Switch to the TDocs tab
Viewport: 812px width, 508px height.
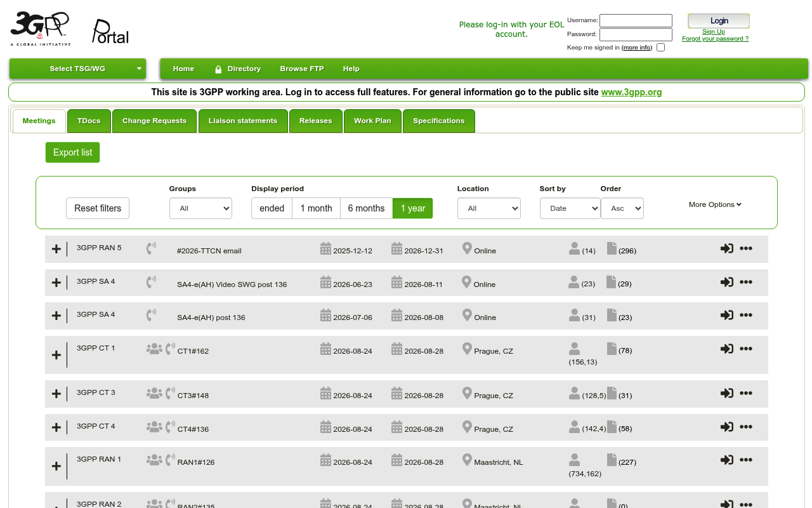[x=89, y=121]
